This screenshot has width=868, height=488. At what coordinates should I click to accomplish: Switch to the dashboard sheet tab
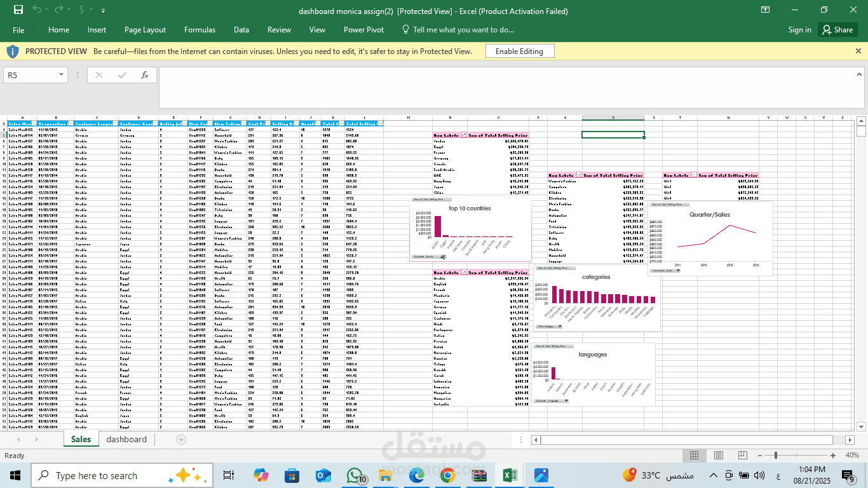(x=126, y=439)
